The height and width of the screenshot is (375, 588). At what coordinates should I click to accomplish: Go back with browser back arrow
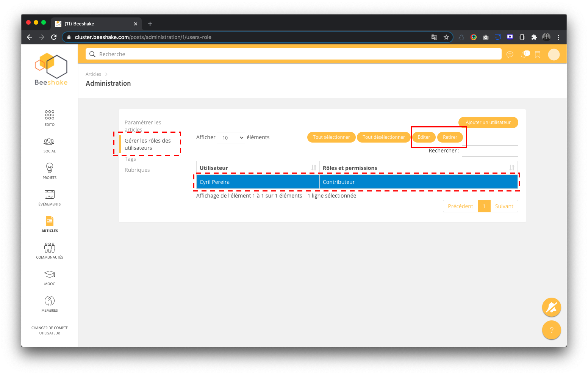click(30, 37)
